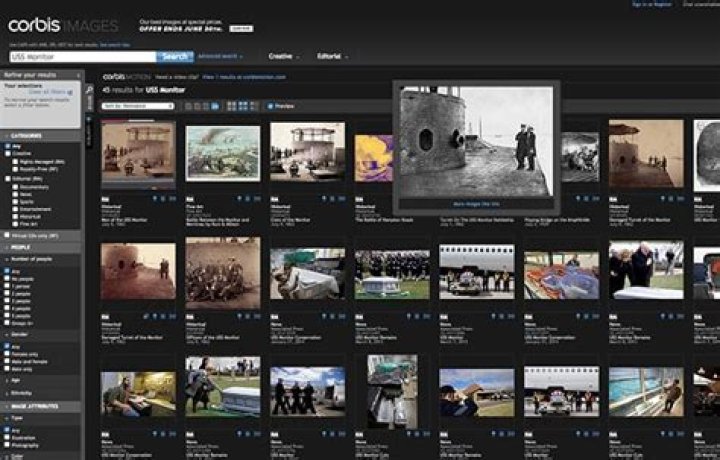Open the Editorial dropdown menu
The height and width of the screenshot is (460, 720).
pos(332,56)
